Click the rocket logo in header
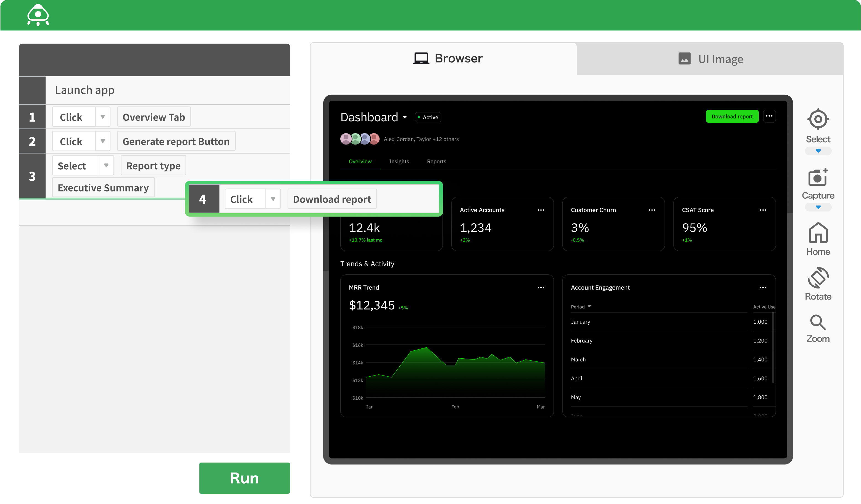This screenshot has width=861, height=504. [x=38, y=15]
